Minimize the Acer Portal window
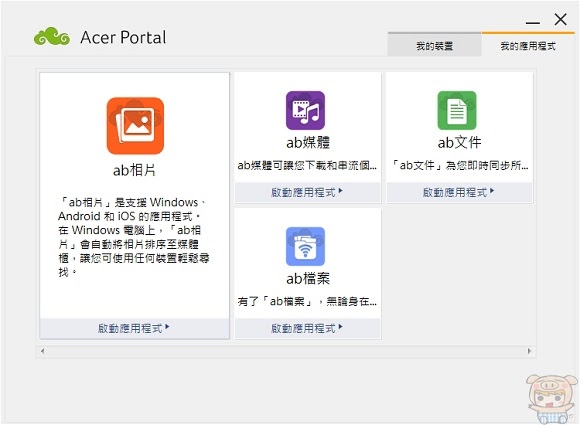This screenshot has width=580, height=425. pos(533,22)
